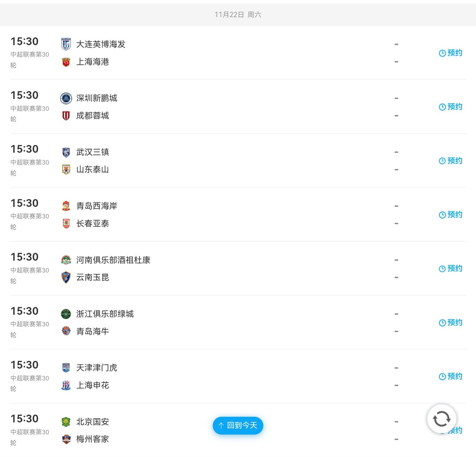Click the Dalian Yingbo team logo

click(x=66, y=44)
